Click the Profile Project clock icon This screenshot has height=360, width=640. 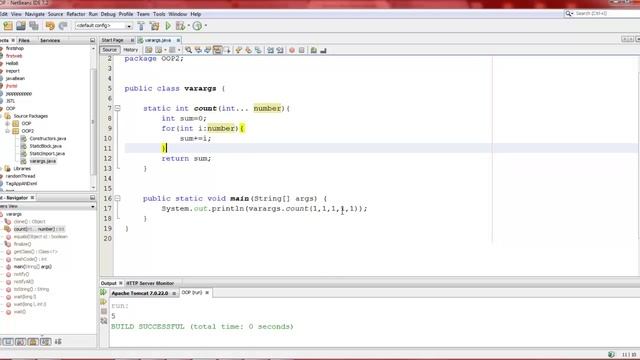pos(197,26)
